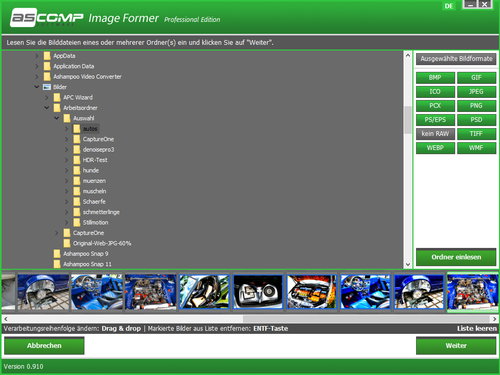500x375 pixels.
Task: Select the Ashampoo Snap 9 folder icon
Action: (x=57, y=254)
